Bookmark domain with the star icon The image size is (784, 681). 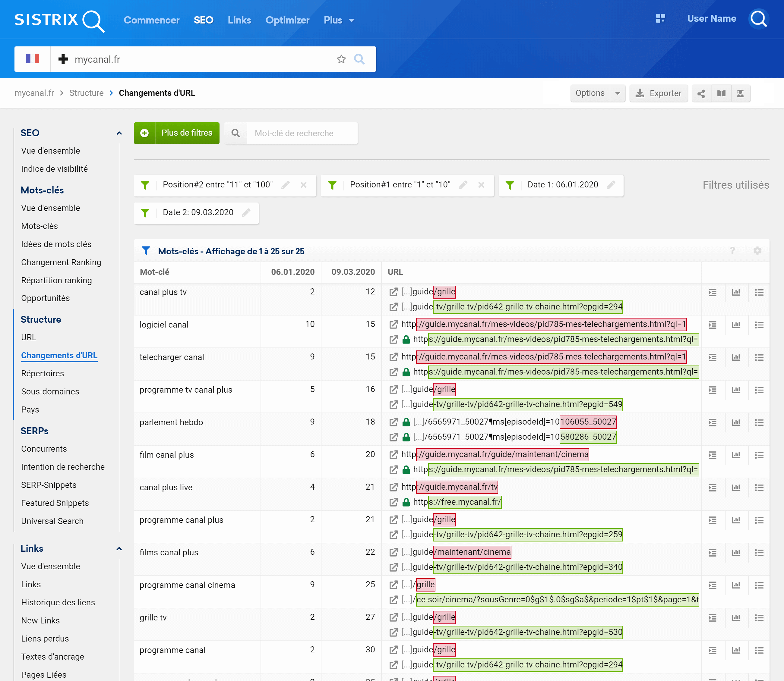(341, 59)
